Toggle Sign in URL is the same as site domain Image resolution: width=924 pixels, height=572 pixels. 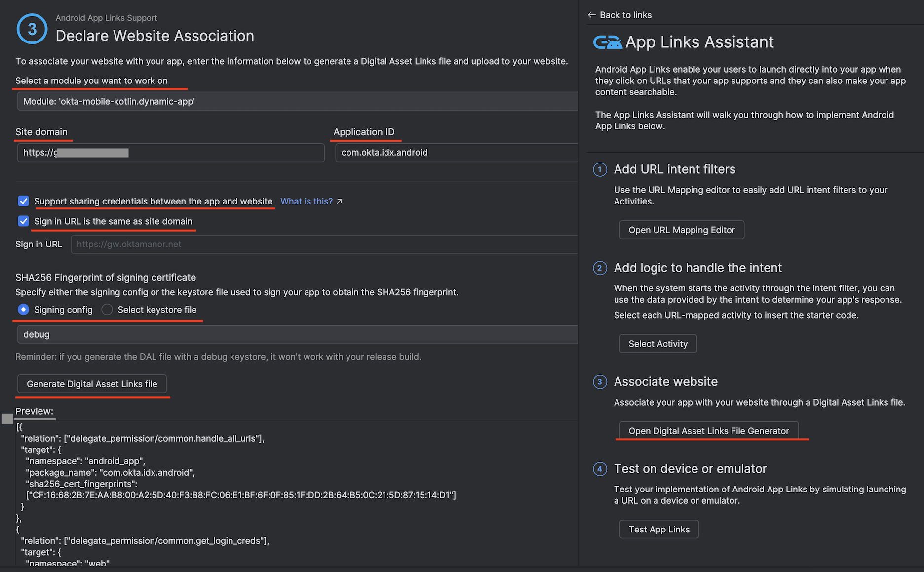23,221
